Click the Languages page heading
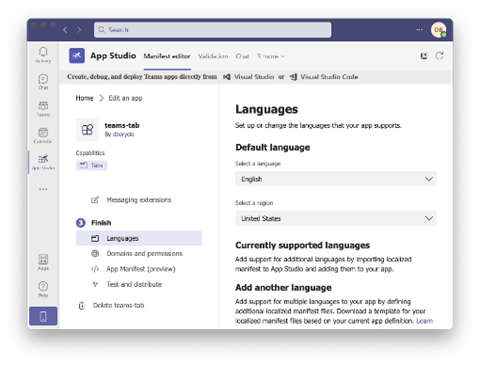480x365 pixels. click(267, 109)
